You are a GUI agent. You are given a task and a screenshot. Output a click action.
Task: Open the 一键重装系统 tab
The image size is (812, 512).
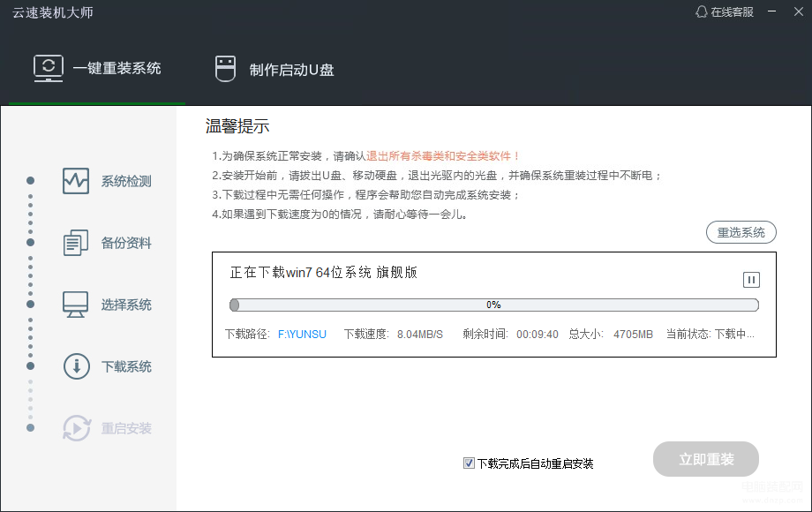tap(97, 68)
